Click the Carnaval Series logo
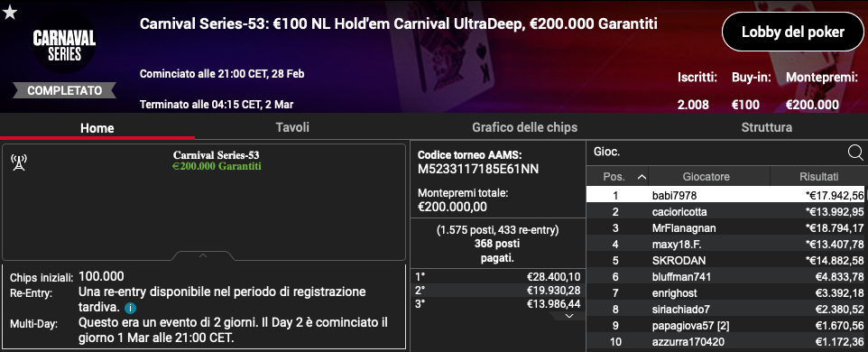The height and width of the screenshot is (352, 868). [64, 46]
